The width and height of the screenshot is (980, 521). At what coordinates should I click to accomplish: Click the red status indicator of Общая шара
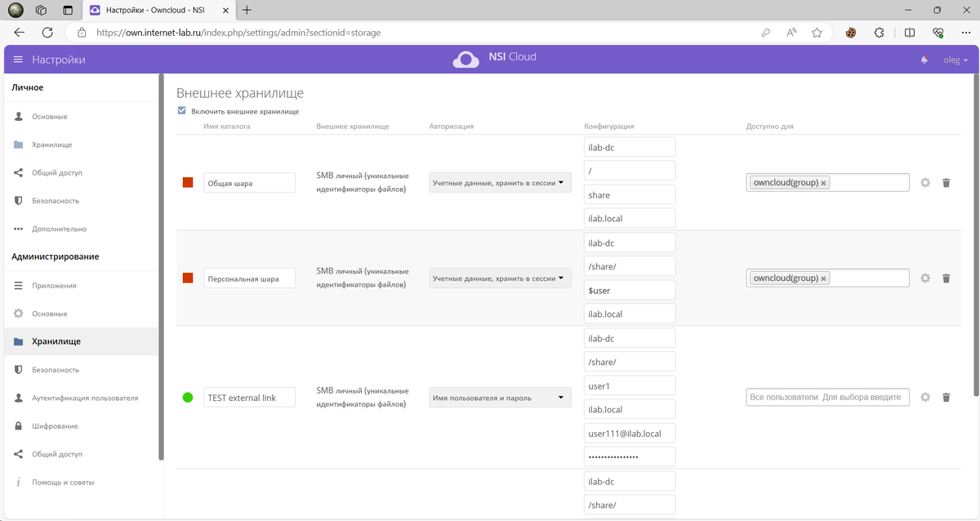point(188,183)
